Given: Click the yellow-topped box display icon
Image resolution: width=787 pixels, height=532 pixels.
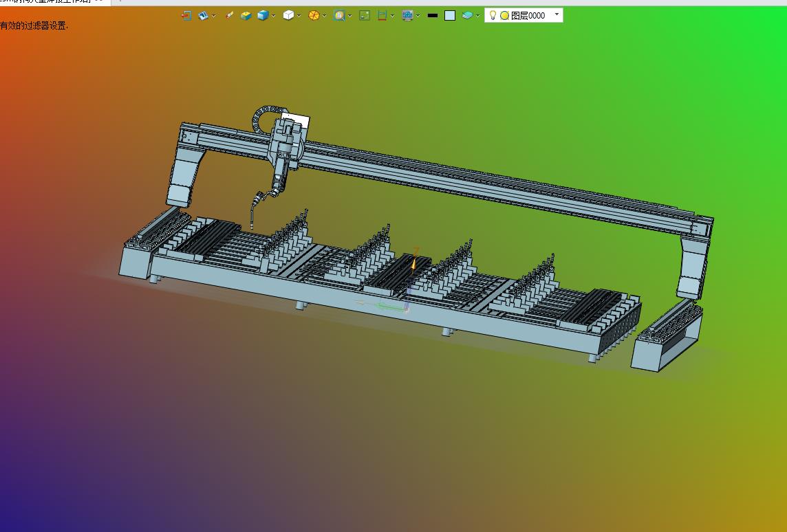Looking at the screenshot, I should tap(246, 16).
